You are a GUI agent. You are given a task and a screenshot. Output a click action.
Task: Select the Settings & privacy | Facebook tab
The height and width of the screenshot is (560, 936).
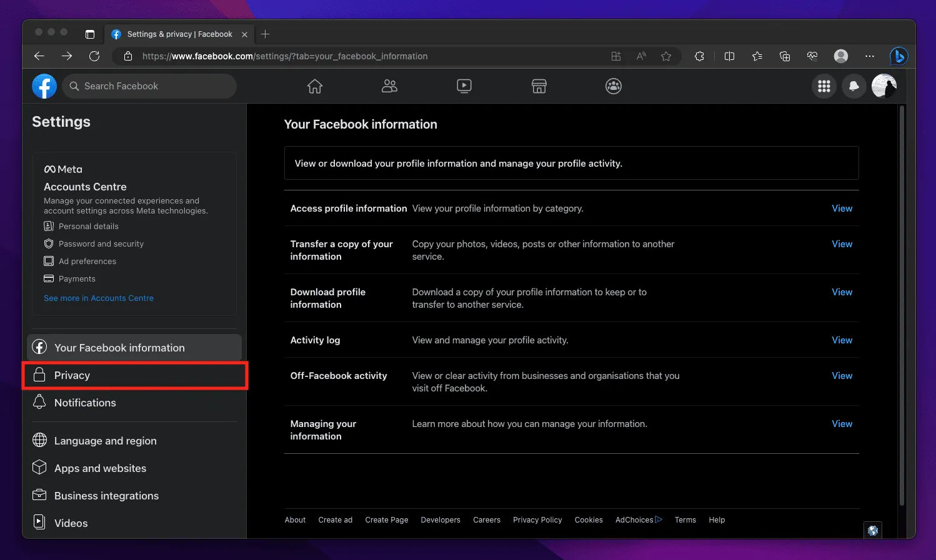(x=179, y=34)
